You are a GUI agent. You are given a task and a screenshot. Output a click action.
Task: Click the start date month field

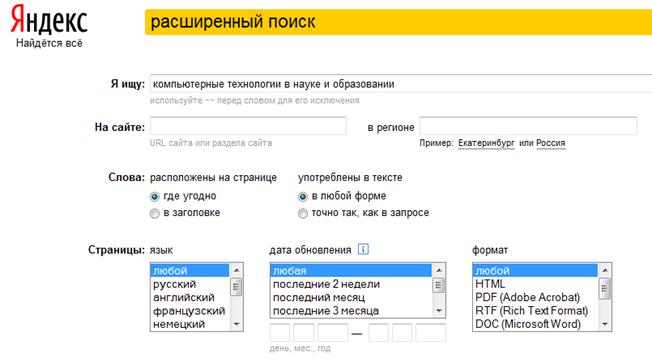coord(304,333)
